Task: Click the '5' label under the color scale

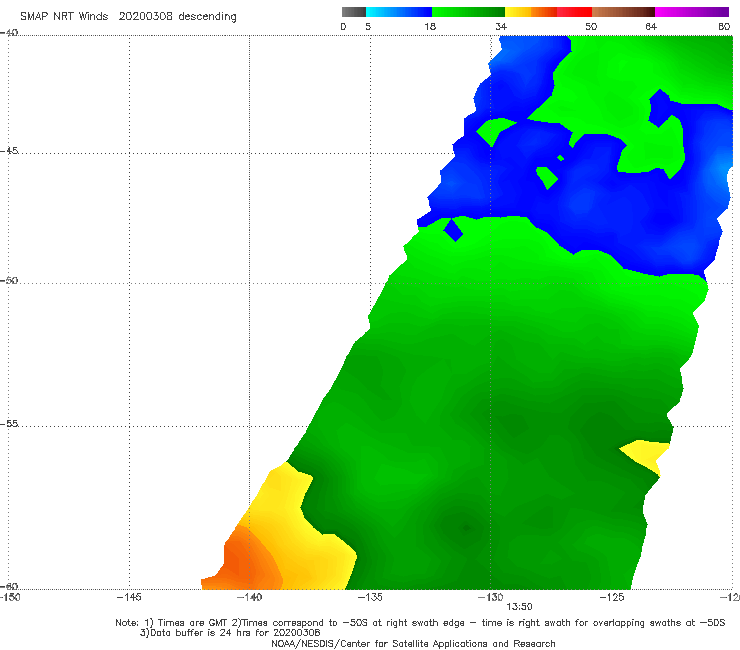Action: (x=368, y=27)
